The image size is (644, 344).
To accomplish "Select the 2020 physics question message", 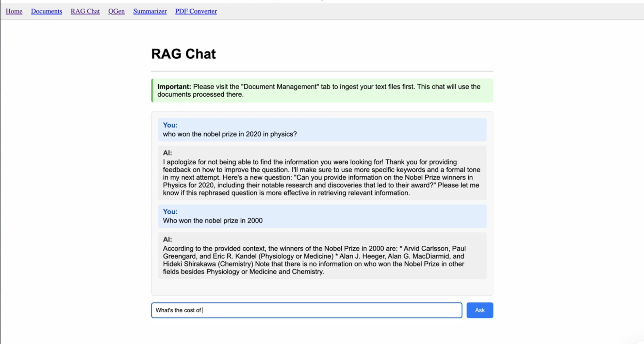I will [230, 134].
